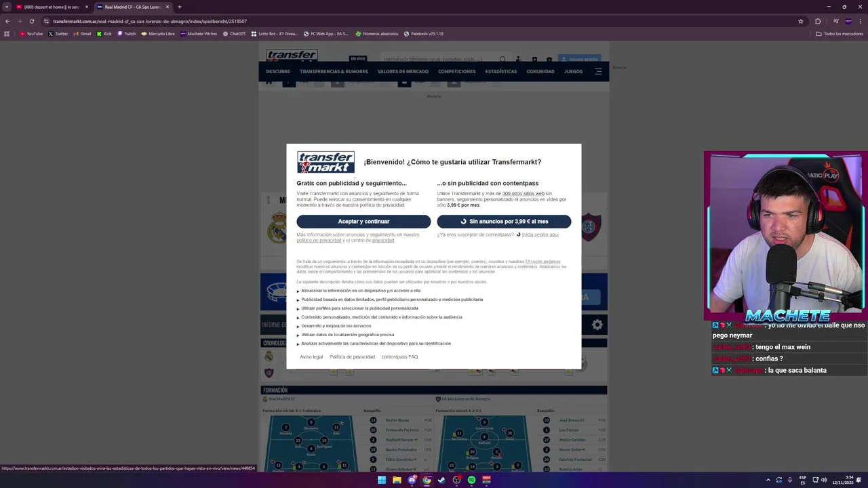Expand Almacenar la información en un dispositivo
The width and height of the screenshot is (868, 488).
[359, 291]
